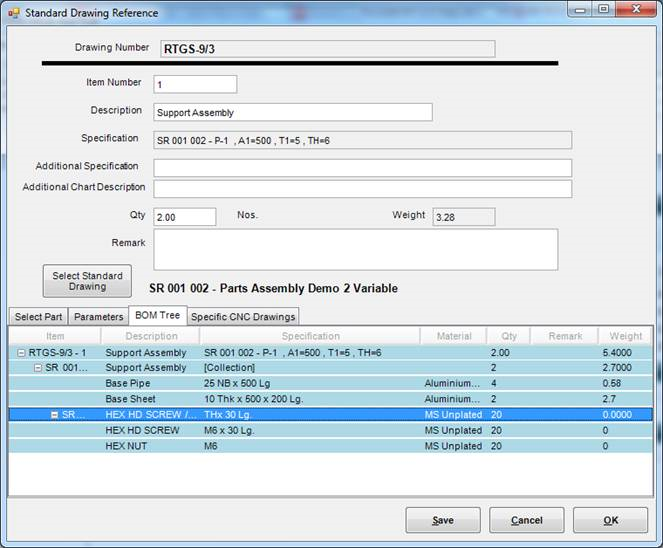Click inside the Remark text area
Viewport: 663px width, 548px height.
[355, 249]
